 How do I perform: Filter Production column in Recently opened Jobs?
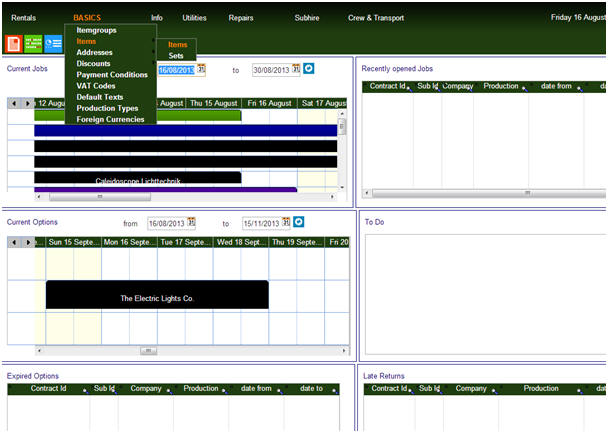tap(524, 89)
